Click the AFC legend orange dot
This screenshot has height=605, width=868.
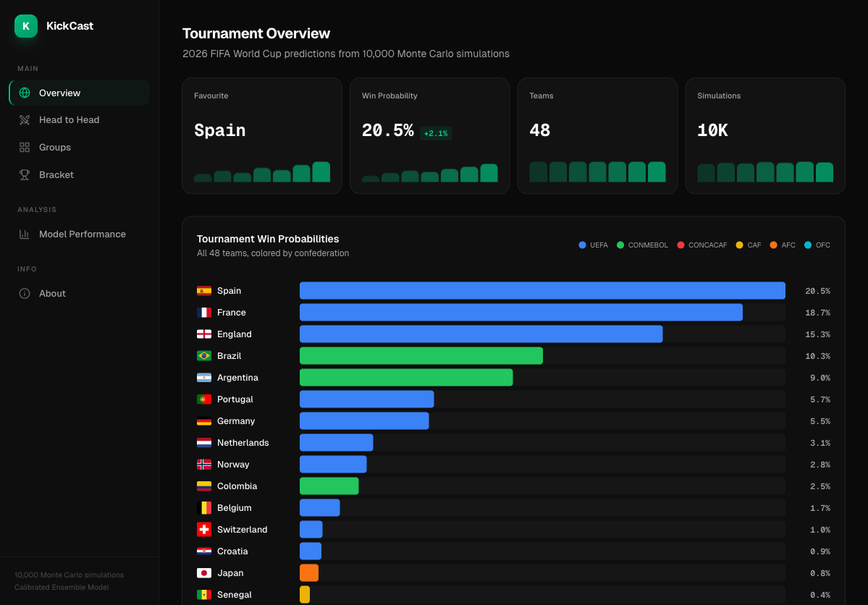774,245
